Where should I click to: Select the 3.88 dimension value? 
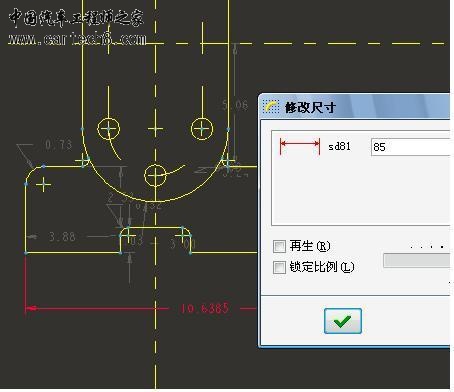click(x=62, y=237)
